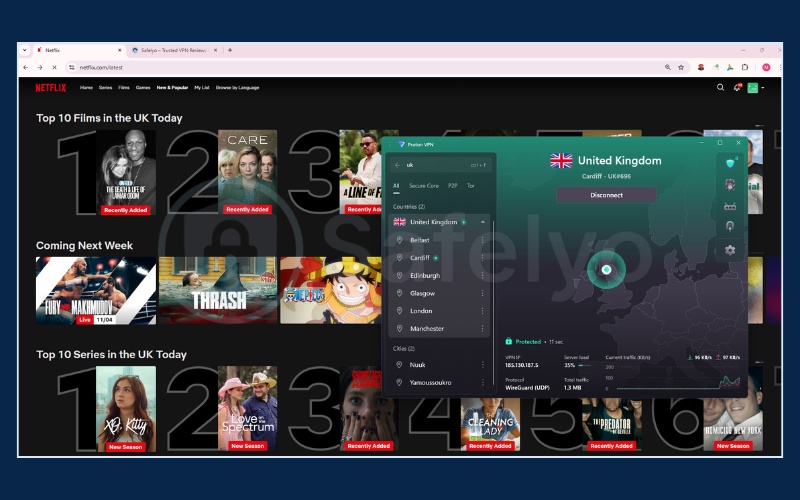Switch to Safelyo browser tab

point(173,50)
